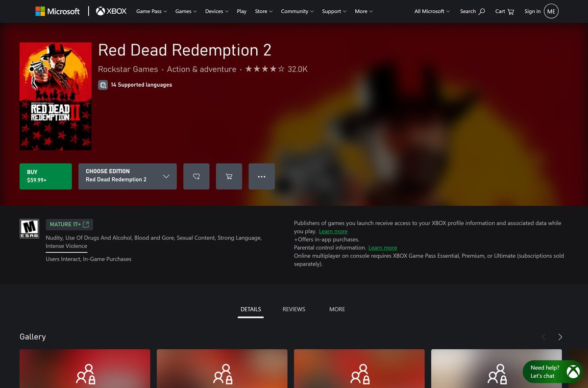Open the MATURE 17+ rating link
The height and width of the screenshot is (388, 588).
coord(69,224)
